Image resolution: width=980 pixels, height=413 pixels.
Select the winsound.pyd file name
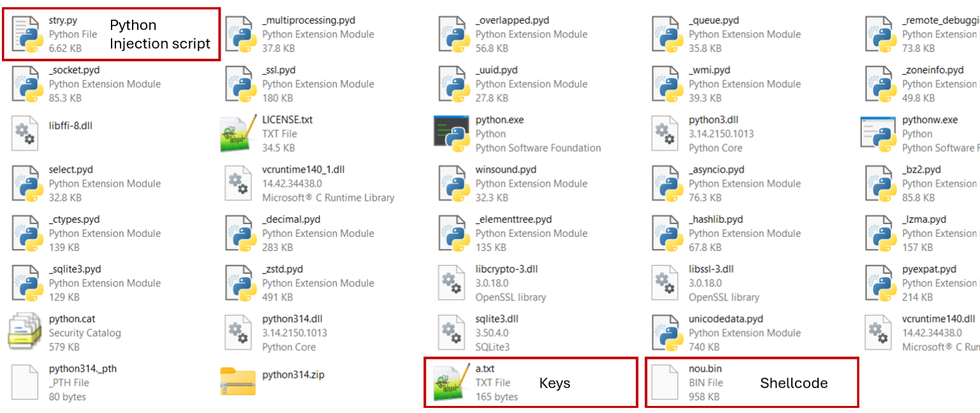[506, 170]
